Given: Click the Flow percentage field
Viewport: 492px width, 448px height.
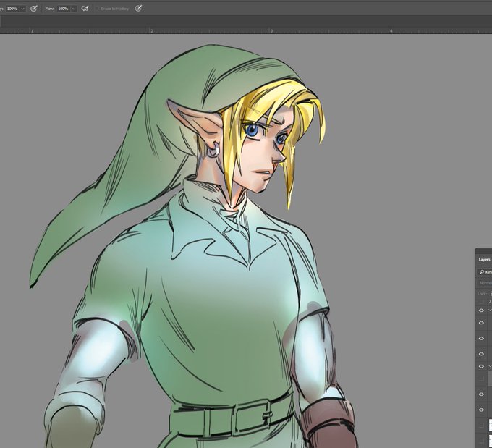Looking at the screenshot, I should [x=64, y=9].
